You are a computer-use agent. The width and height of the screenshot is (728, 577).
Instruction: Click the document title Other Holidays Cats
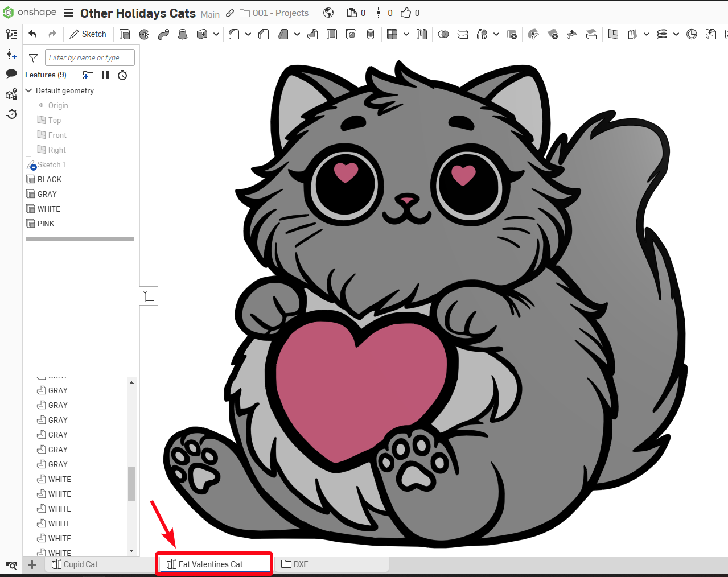[x=138, y=13]
